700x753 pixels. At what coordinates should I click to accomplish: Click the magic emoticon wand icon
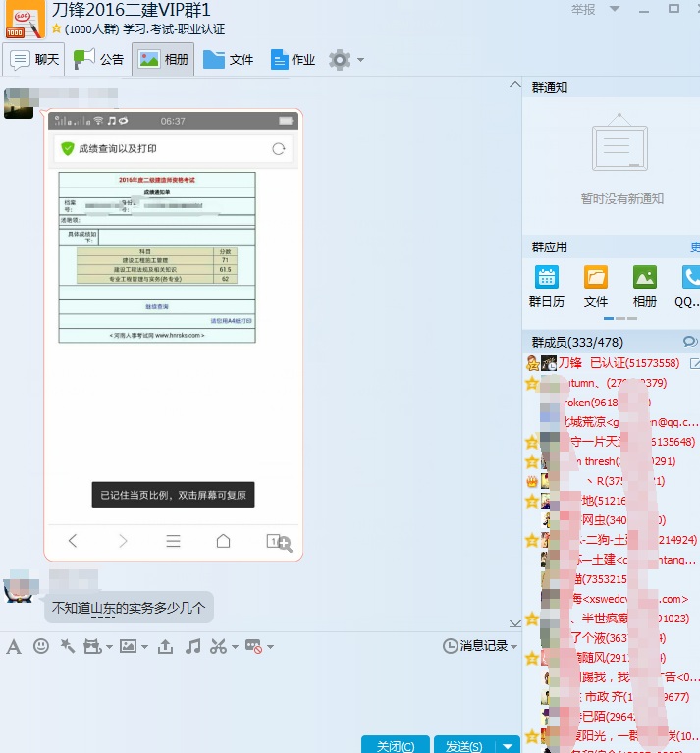(x=67, y=646)
